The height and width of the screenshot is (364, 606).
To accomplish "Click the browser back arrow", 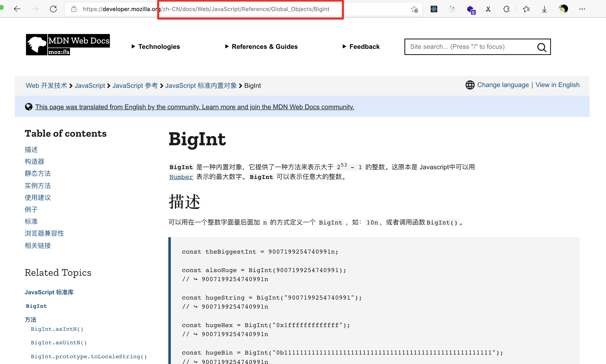I will pos(17,9).
